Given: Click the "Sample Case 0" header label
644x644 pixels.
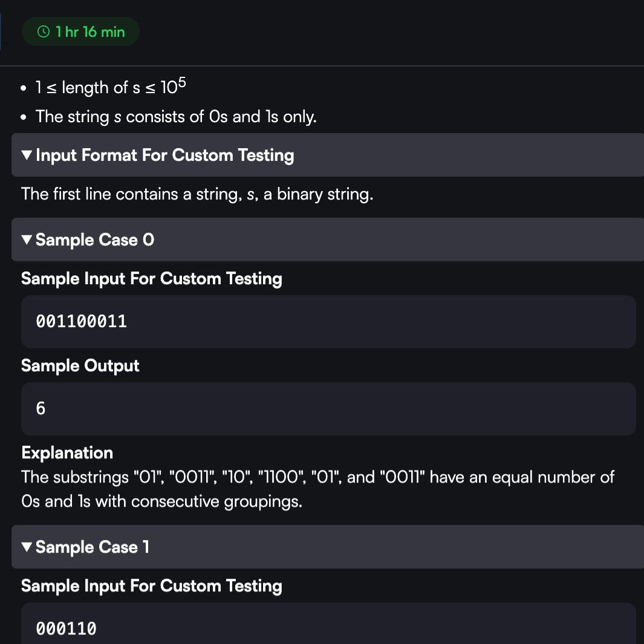Looking at the screenshot, I should pos(95,240).
